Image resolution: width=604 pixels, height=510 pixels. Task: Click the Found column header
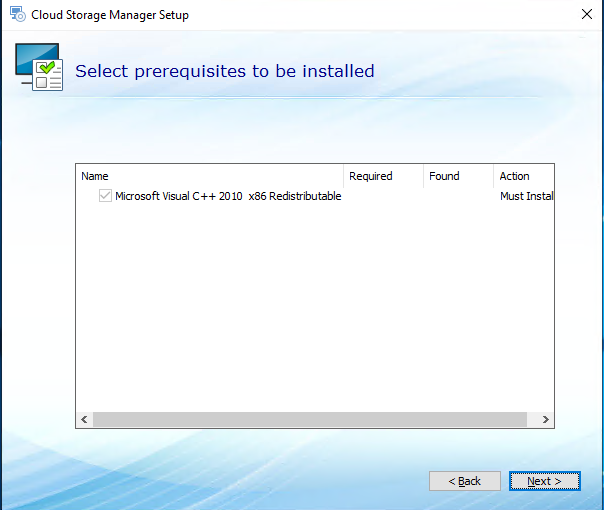(458, 176)
